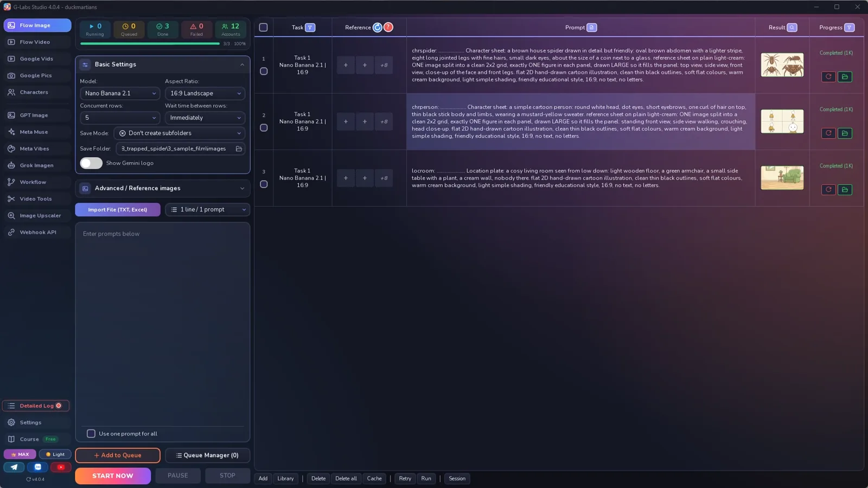Screen dimensions: 868x488
Task: Click the Task column filter icon
Action: tap(310, 28)
